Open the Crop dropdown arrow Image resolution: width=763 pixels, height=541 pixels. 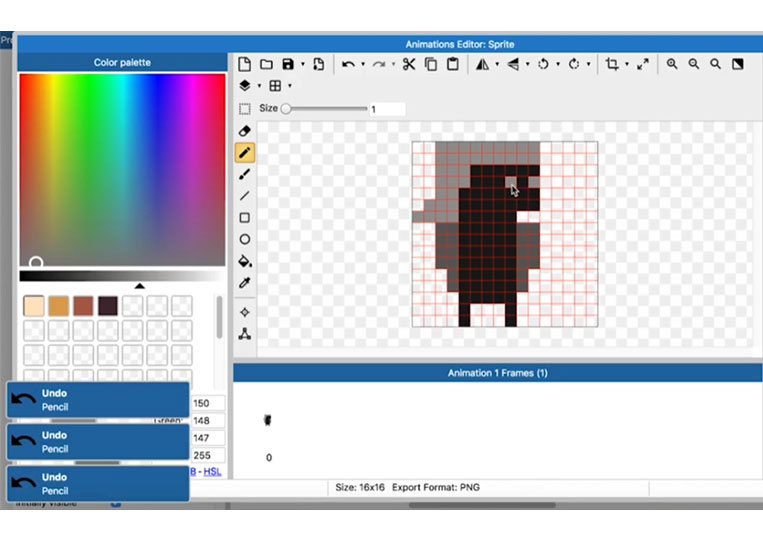tap(627, 65)
